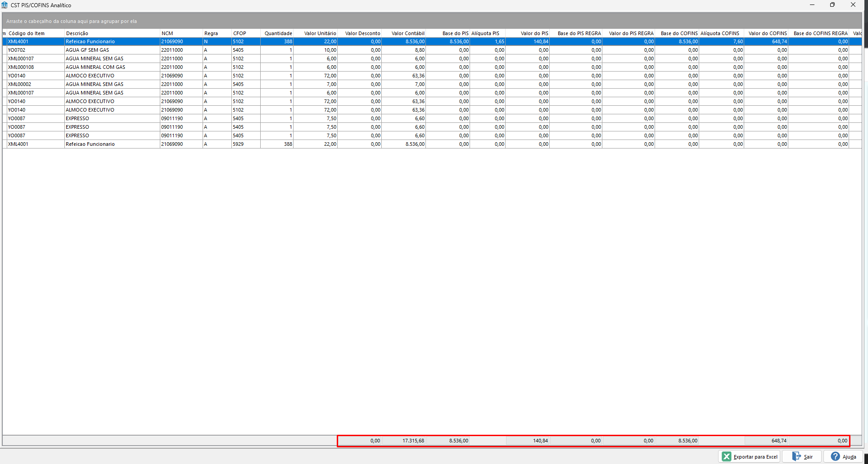
Task: Click the CFOP column header
Action: click(246, 33)
